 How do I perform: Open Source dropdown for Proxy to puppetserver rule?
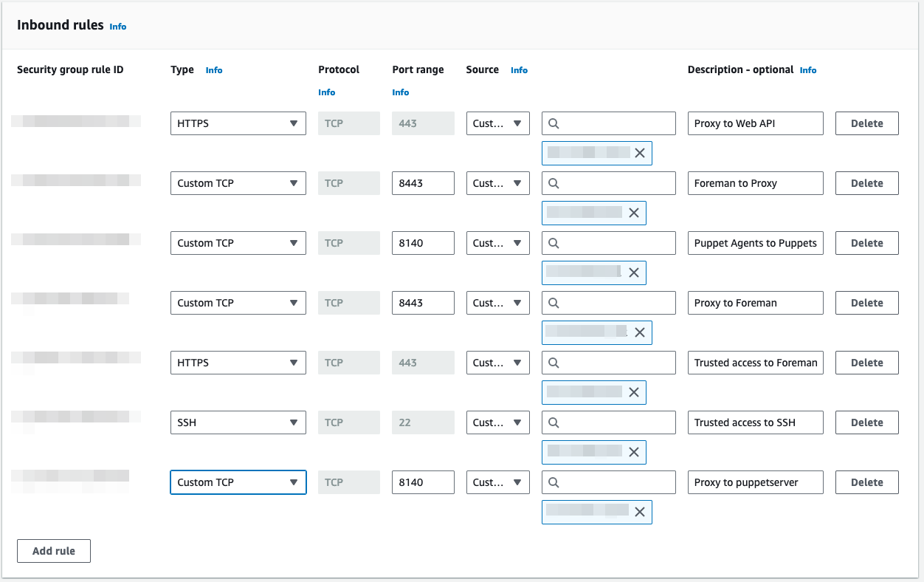point(497,482)
